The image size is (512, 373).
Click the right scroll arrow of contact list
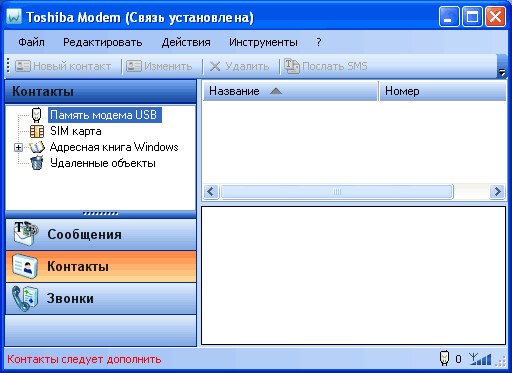pos(498,192)
